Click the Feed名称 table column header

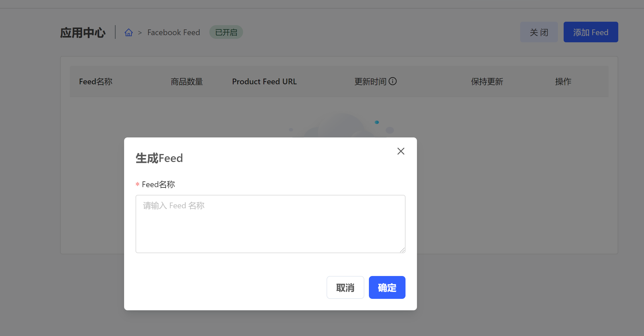pos(96,82)
